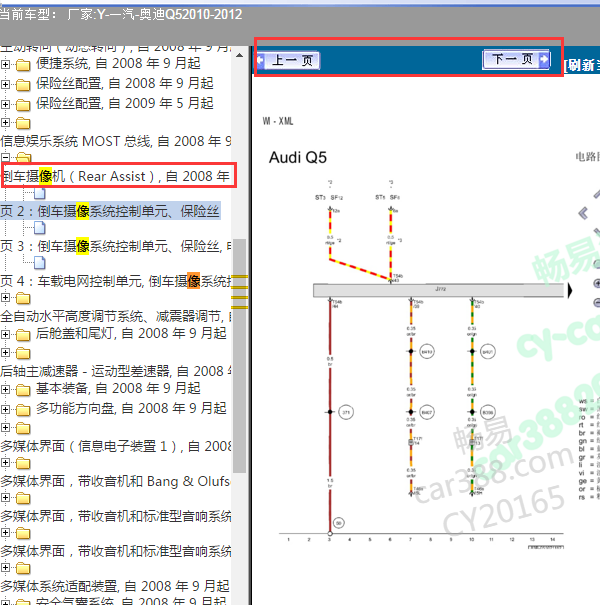Click folder icon of 保险丝配置 2008 年 9 月起
The image size is (600, 605).
(23, 84)
